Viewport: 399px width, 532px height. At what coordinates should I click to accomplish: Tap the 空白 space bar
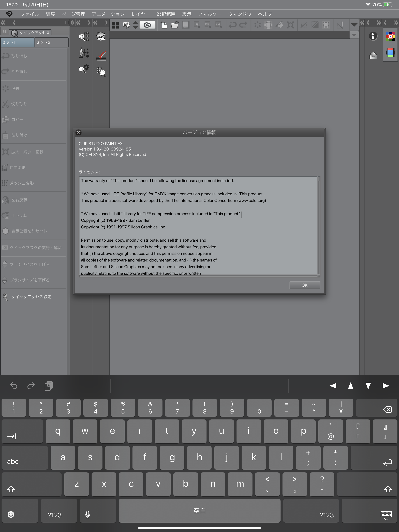point(199,511)
